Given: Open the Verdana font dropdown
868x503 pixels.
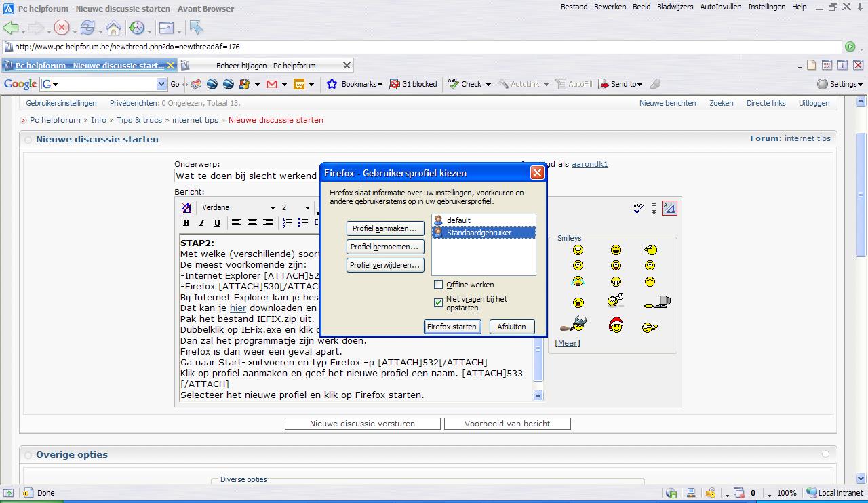Looking at the screenshot, I should tap(273, 208).
